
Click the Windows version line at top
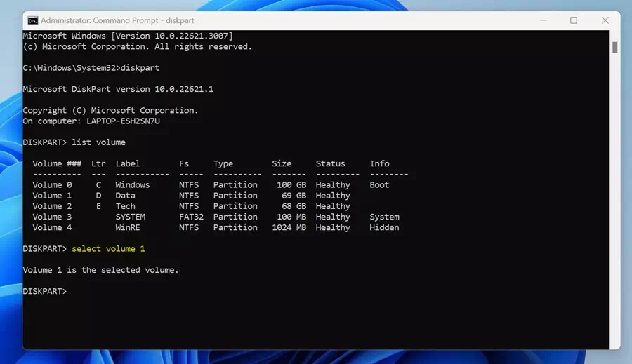[x=128, y=36]
